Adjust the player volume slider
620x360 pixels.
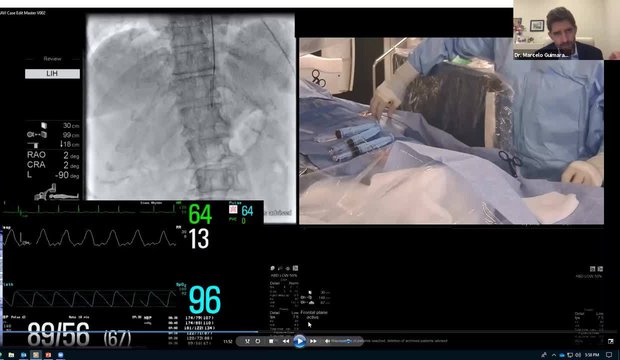pos(341,341)
